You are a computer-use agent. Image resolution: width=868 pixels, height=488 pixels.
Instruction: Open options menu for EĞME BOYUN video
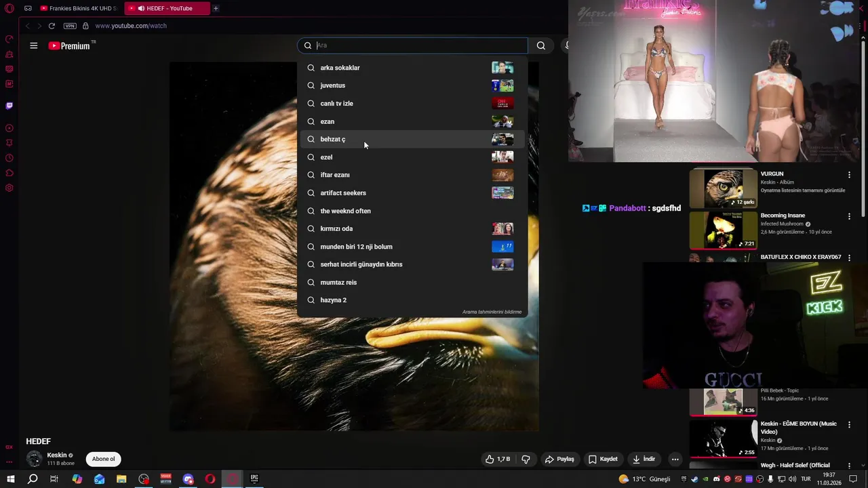click(x=849, y=424)
